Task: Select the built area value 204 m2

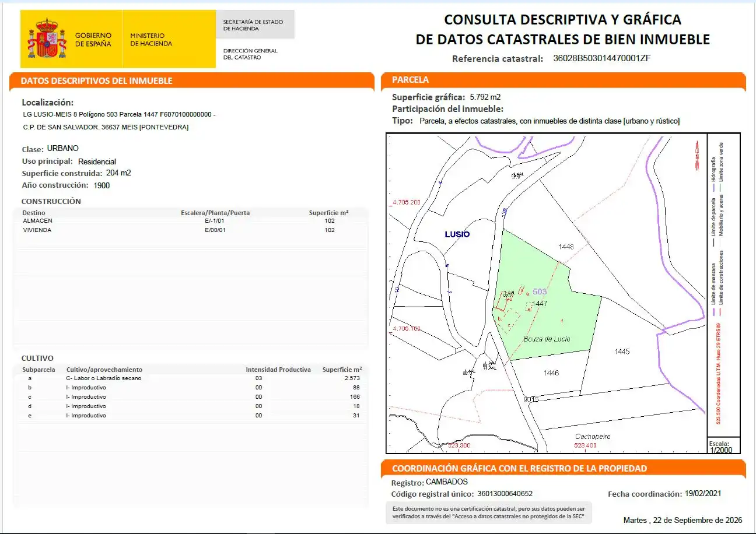Action: click(119, 173)
